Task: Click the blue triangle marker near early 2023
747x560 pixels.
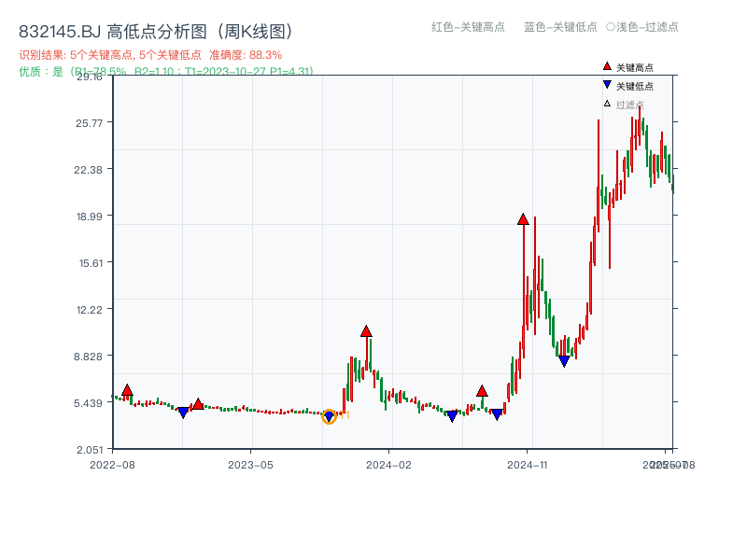Action: pyautogui.click(x=185, y=412)
